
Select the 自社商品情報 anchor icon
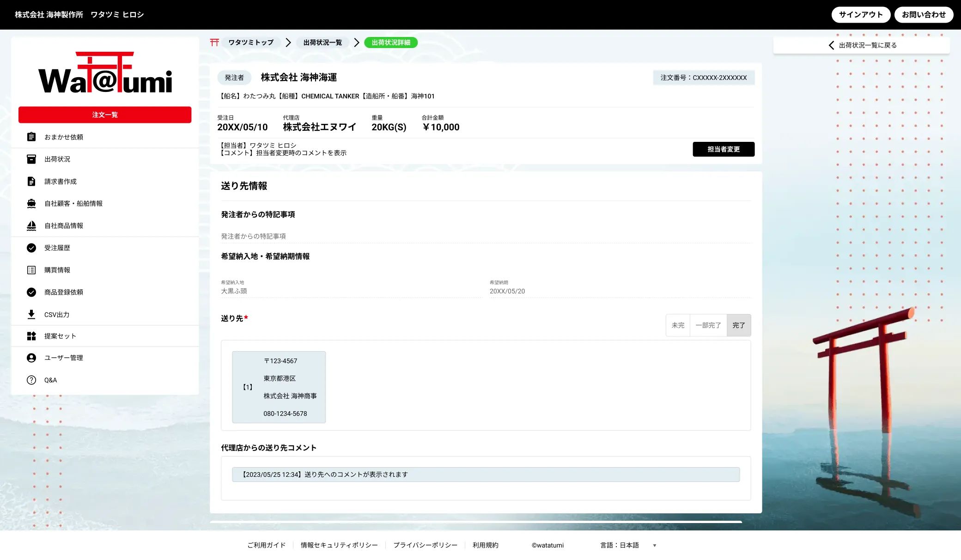pos(31,225)
